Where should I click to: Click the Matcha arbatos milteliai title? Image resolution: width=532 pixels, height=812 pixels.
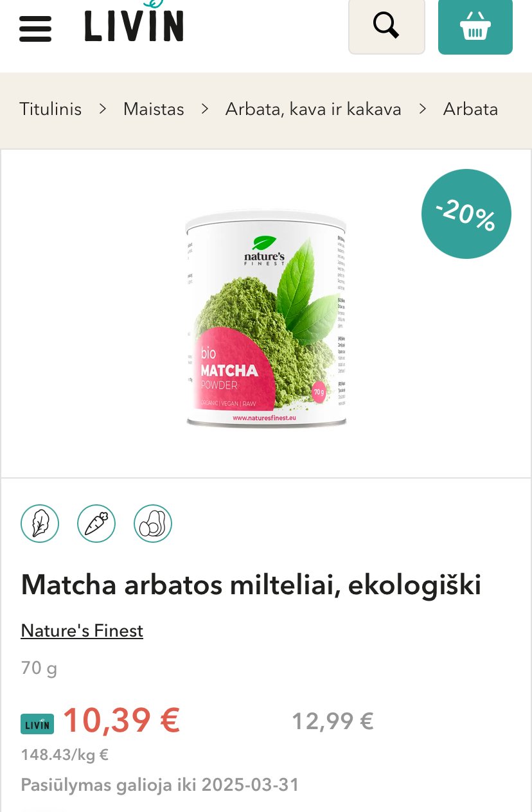click(x=251, y=585)
